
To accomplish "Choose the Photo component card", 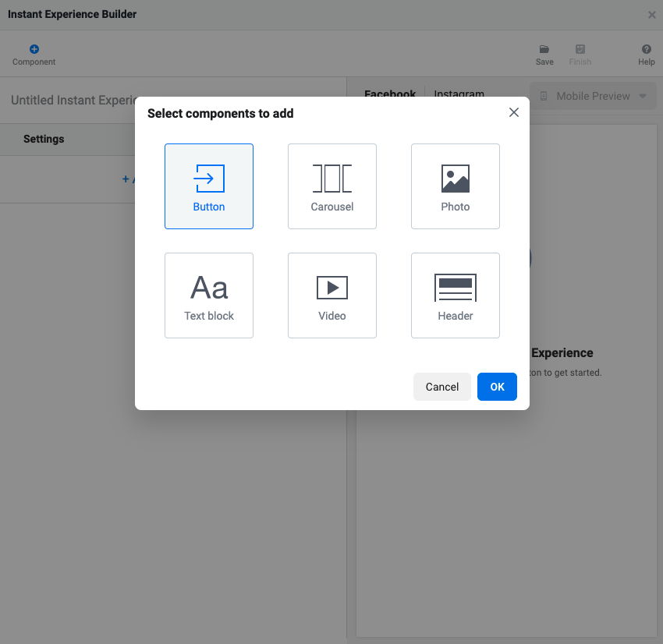I will click(456, 186).
